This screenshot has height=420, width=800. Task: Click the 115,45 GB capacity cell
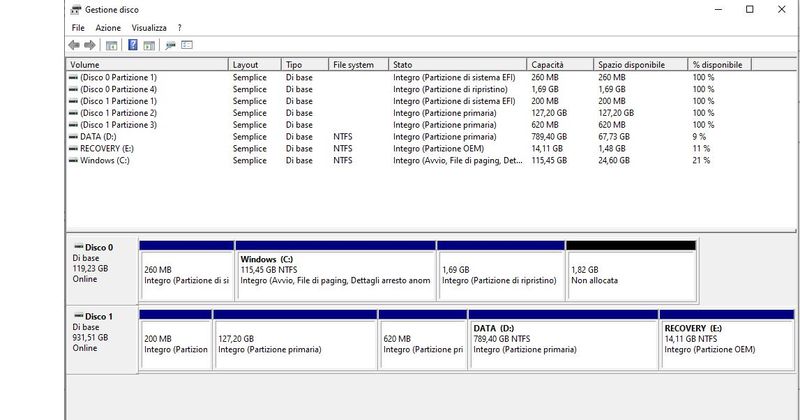click(549, 160)
